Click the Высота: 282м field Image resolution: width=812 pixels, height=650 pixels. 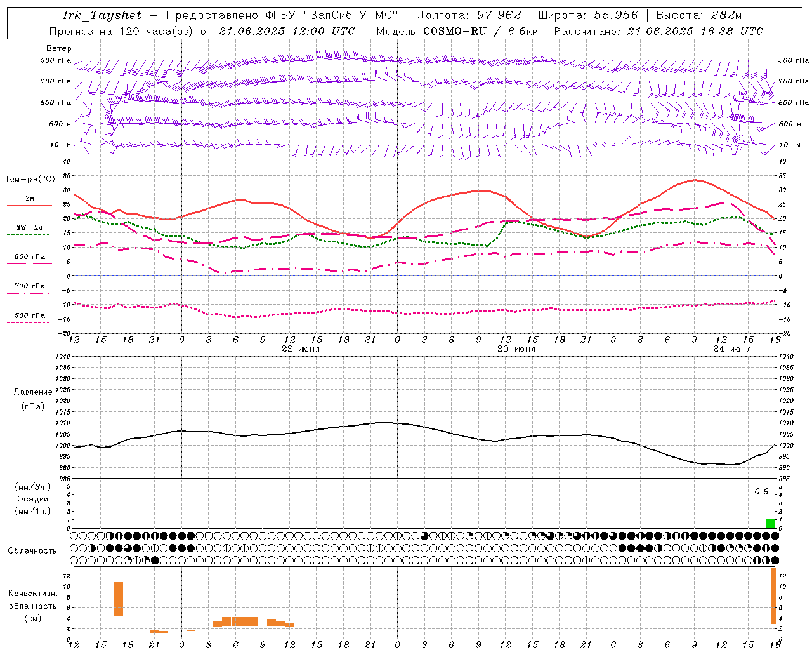(698, 15)
